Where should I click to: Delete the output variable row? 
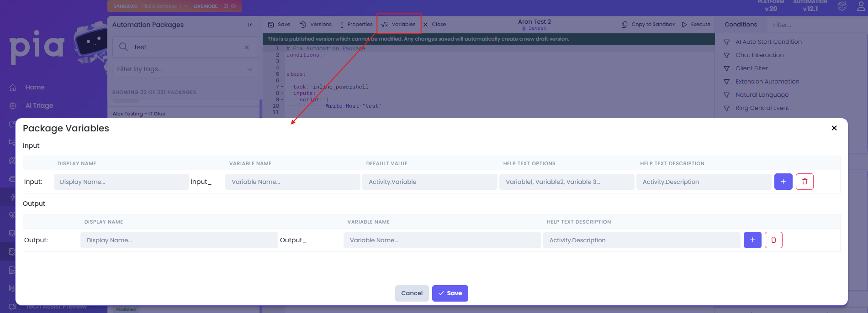click(x=773, y=240)
